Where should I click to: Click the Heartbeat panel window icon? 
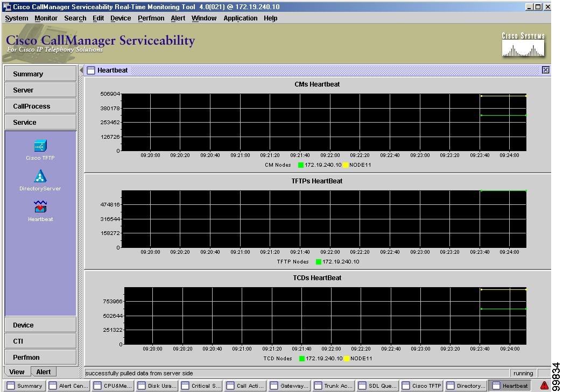click(x=91, y=70)
